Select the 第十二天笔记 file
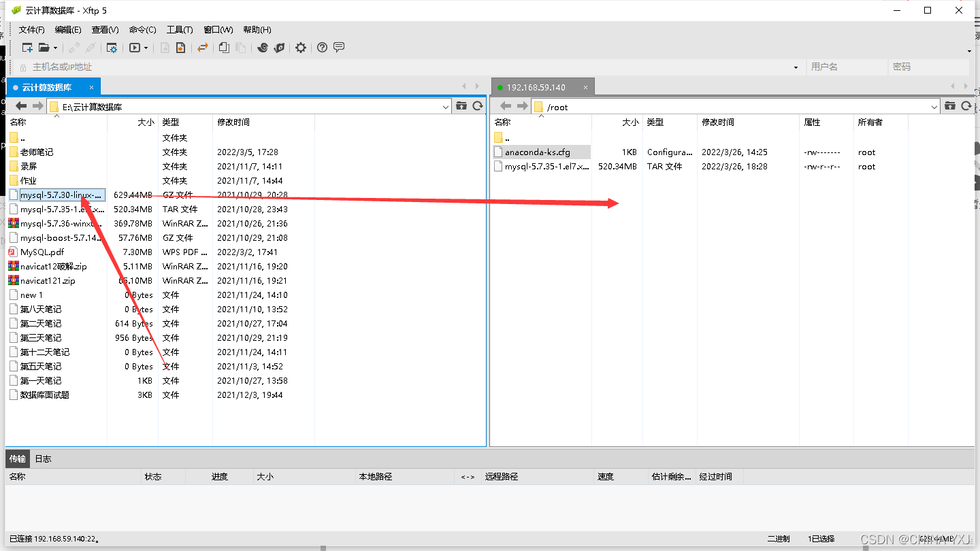This screenshot has height=551, width=980. (45, 352)
